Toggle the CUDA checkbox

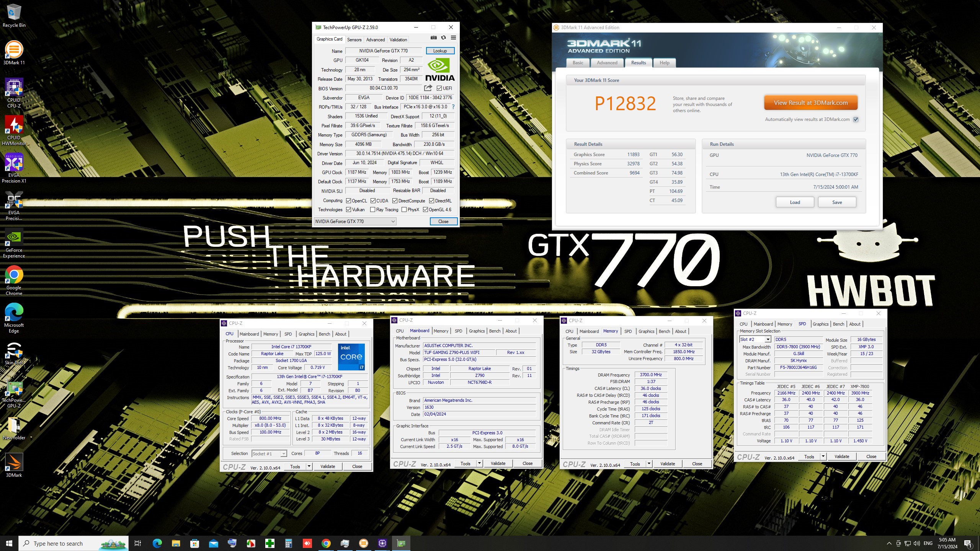pyautogui.click(x=373, y=201)
